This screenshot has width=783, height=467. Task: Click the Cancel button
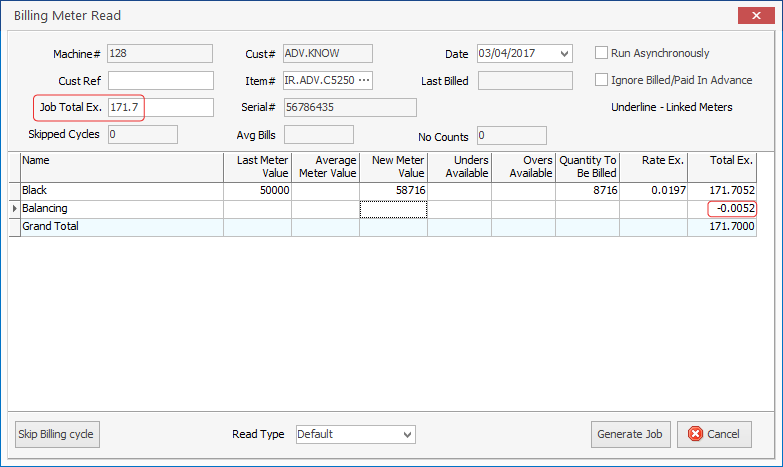714,434
